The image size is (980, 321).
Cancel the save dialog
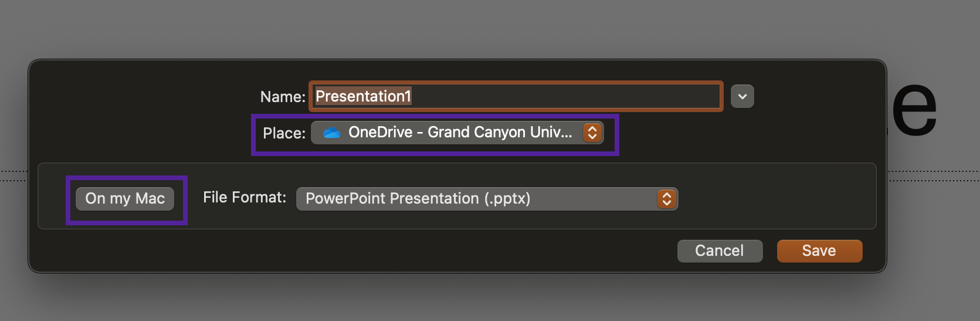[720, 251]
